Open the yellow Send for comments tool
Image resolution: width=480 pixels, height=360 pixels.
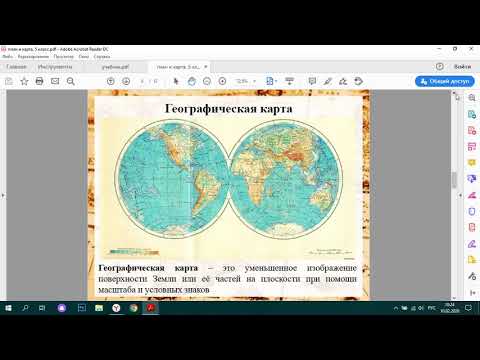(472, 260)
